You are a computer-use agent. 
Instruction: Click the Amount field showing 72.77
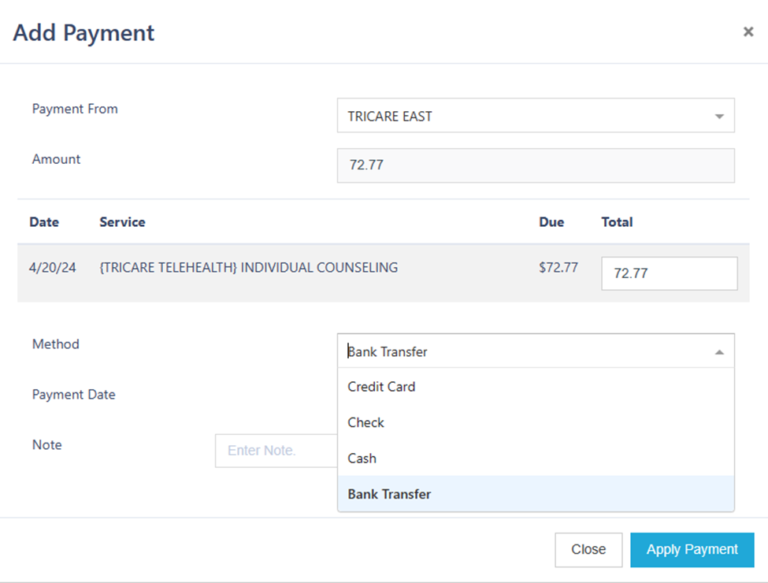535,166
